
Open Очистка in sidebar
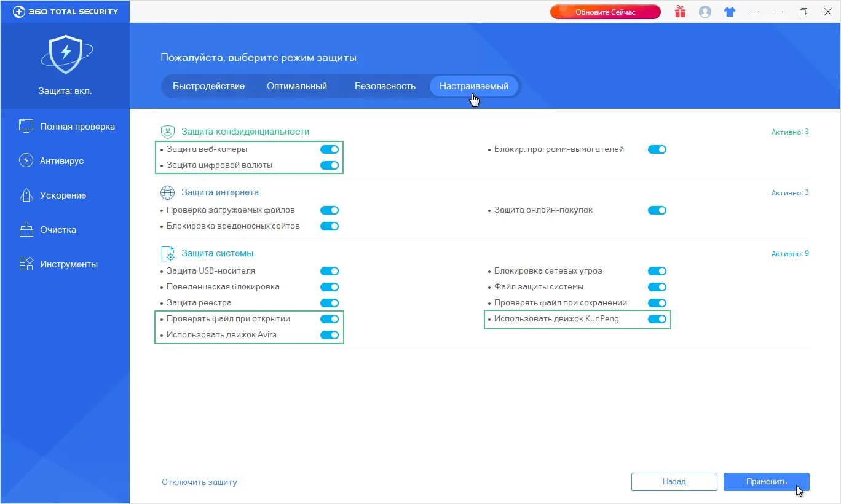(x=65, y=230)
